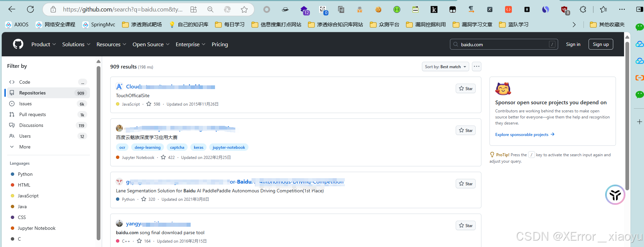Filter results by Pull requests

(48, 114)
